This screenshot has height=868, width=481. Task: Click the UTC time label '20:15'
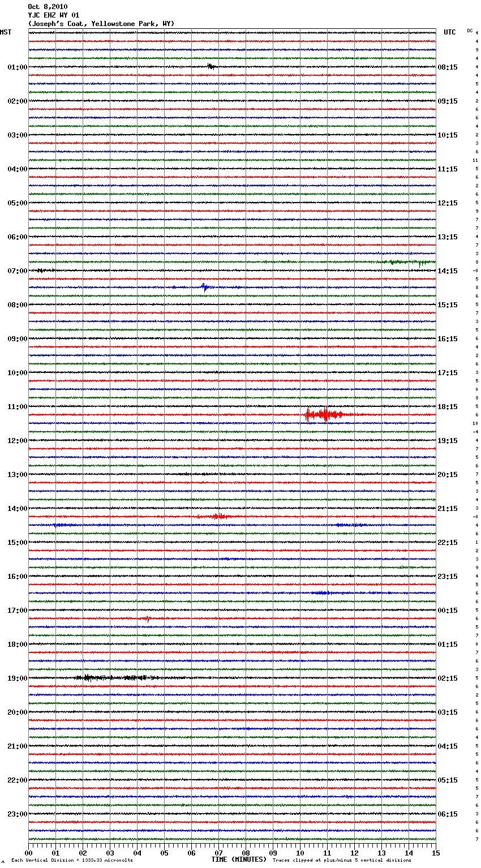(x=448, y=475)
